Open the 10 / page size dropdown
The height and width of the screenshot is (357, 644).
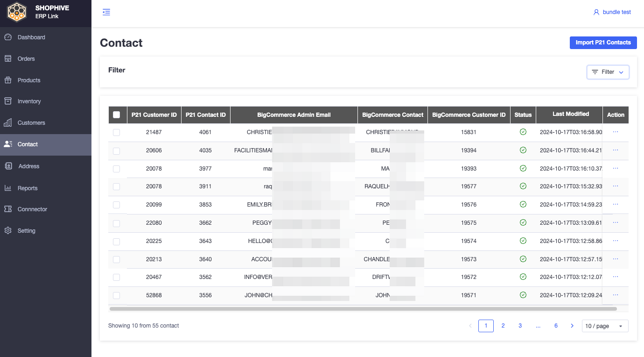tap(605, 326)
